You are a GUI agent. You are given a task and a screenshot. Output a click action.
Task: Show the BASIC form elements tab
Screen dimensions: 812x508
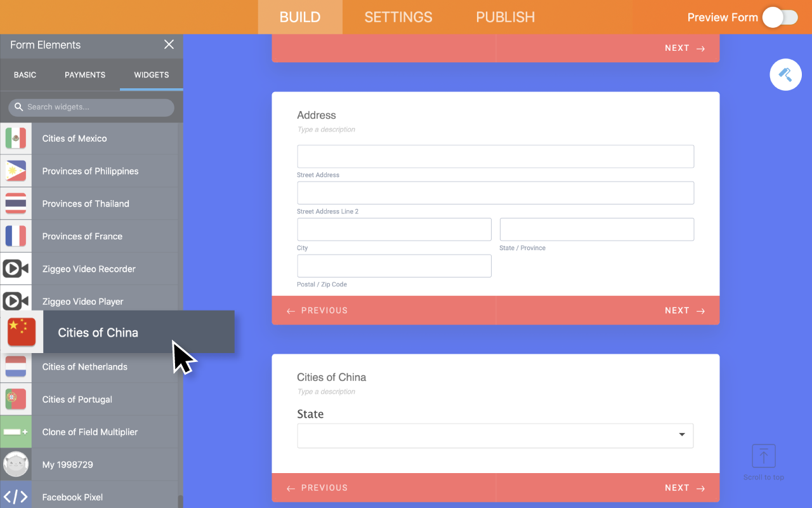click(x=25, y=75)
